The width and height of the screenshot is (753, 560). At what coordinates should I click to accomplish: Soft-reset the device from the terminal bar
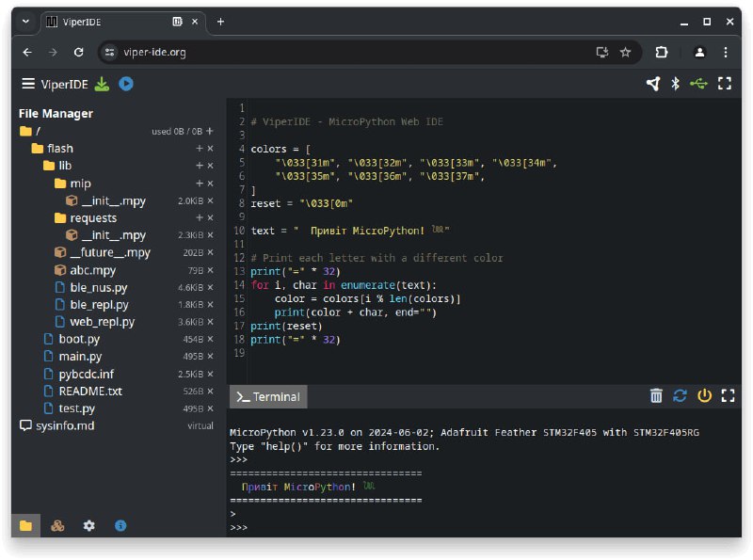click(x=704, y=396)
